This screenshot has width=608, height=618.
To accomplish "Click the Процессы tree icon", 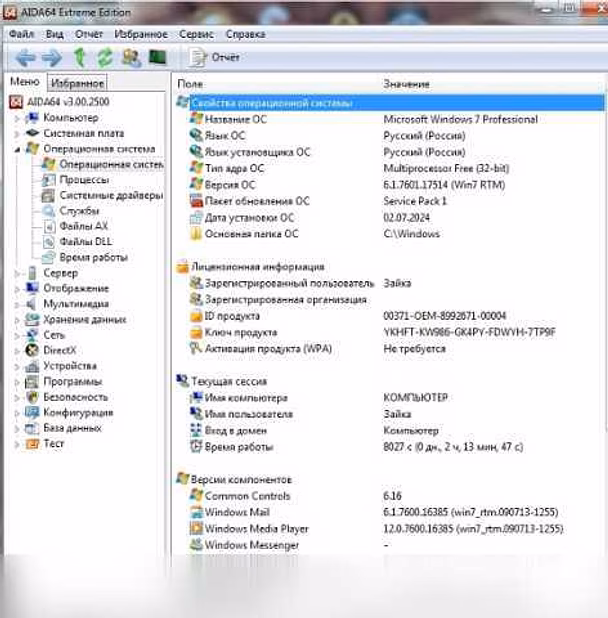I will (x=48, y=180).
